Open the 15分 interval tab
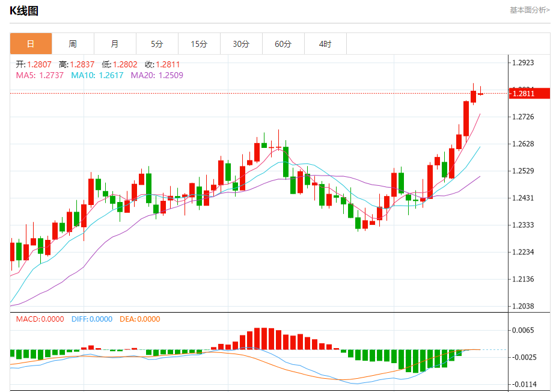Viewport: 556px width, 392px height. tap(199, 44)
